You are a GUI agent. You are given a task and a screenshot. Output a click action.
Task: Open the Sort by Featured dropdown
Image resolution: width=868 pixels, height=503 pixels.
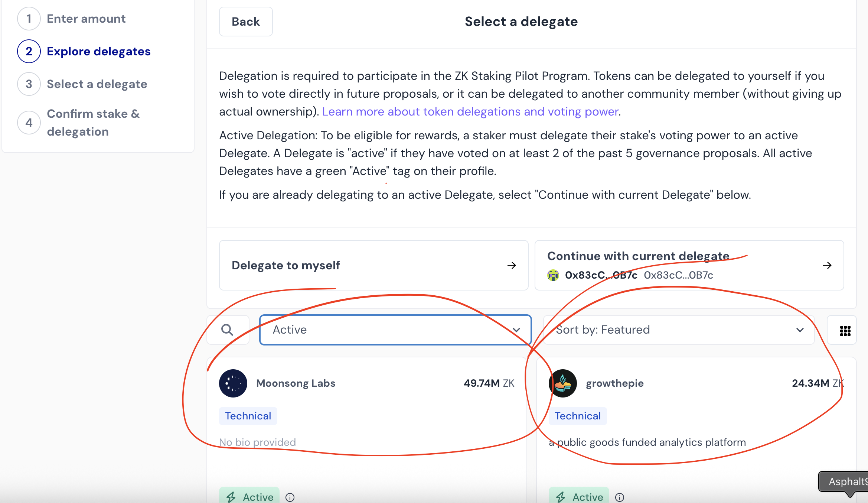coord(679,330)
